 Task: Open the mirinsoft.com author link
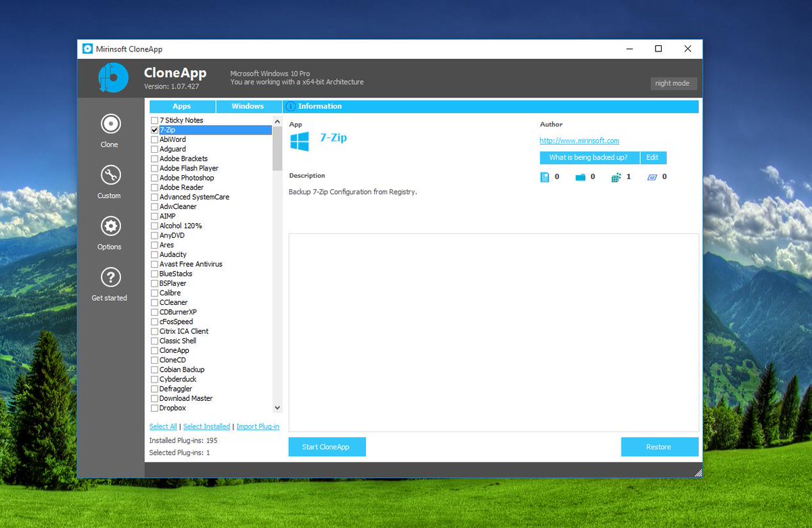(579, 141)
